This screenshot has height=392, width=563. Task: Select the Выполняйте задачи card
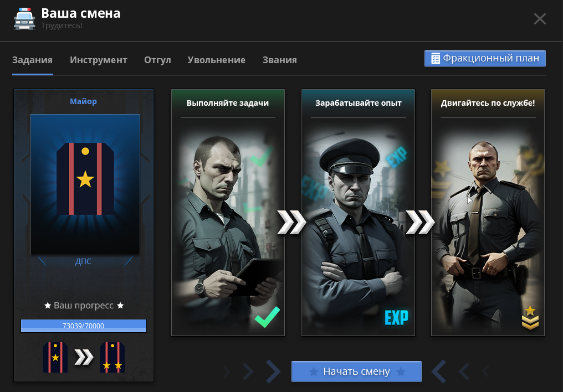(228, 212)
